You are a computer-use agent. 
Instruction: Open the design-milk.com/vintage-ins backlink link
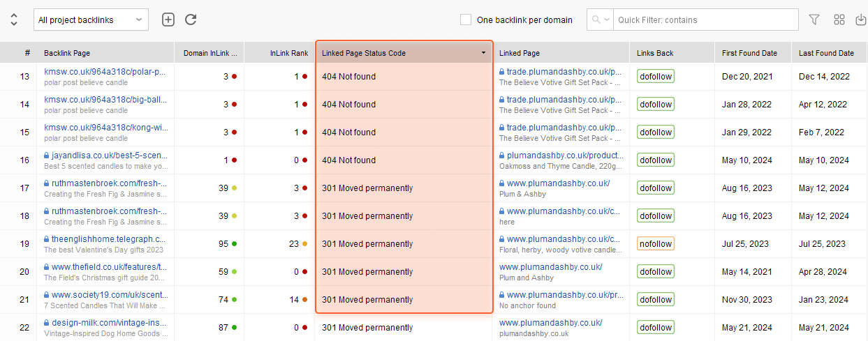(x=110, y=322)
